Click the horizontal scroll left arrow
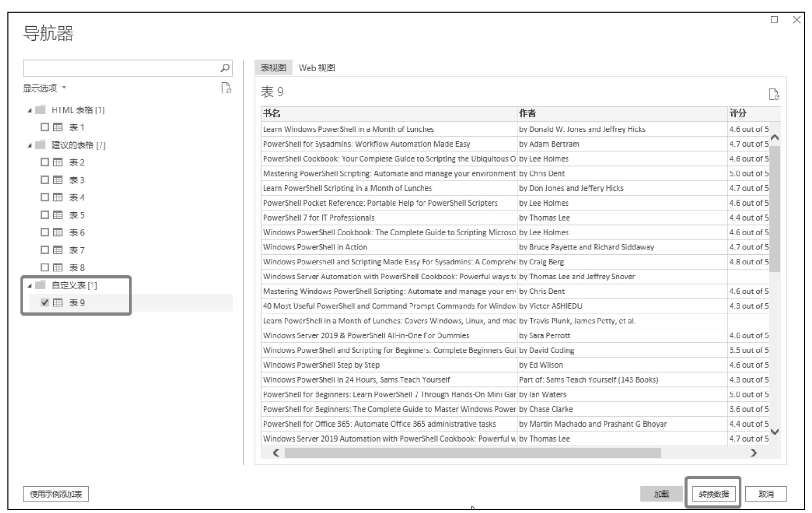This screenshot has height=513, width=812. [x=276, y=453]
